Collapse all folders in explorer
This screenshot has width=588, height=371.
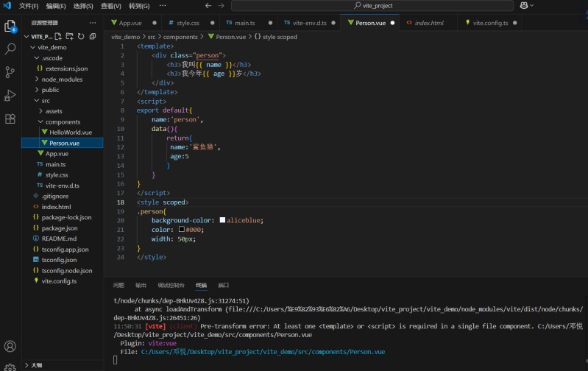93,36
